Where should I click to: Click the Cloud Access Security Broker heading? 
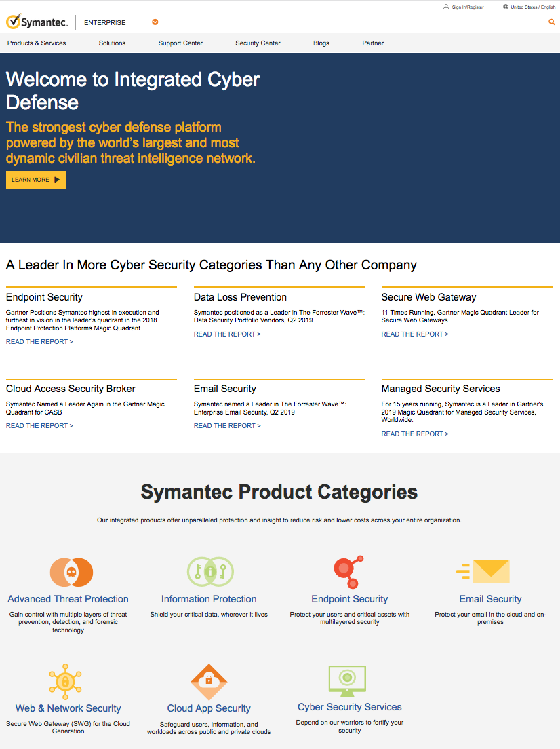[71, 389]
